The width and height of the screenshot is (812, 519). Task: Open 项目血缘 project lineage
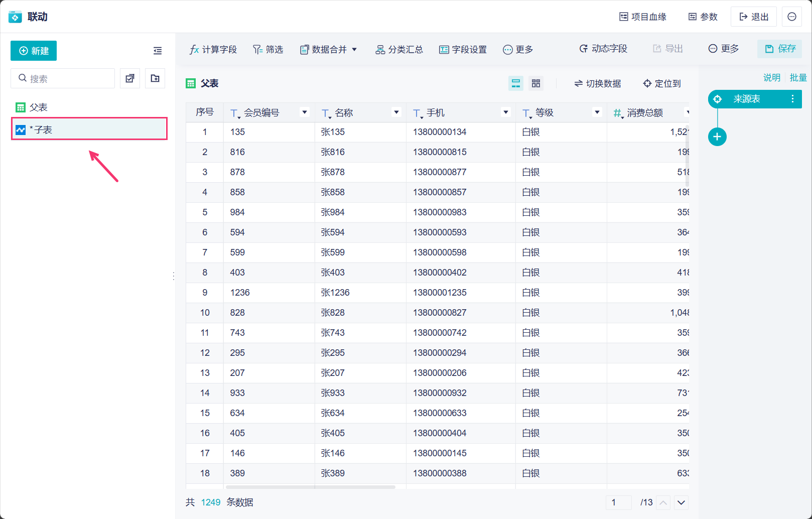pos(643,17)
